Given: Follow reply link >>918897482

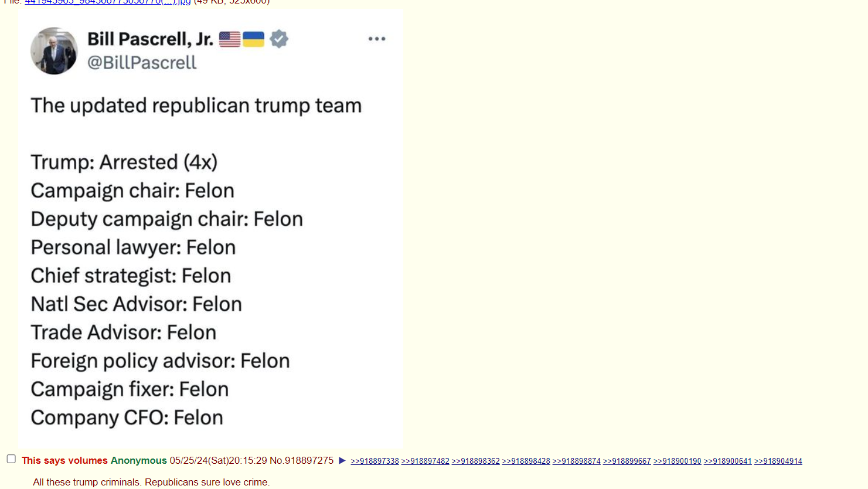Looking at the screenshot, I should (x=425, y=461).
